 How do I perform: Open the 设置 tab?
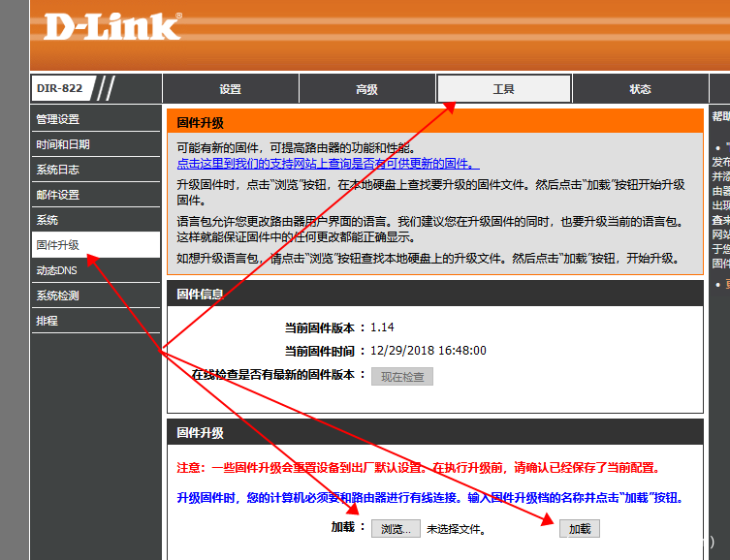point(231,89)
